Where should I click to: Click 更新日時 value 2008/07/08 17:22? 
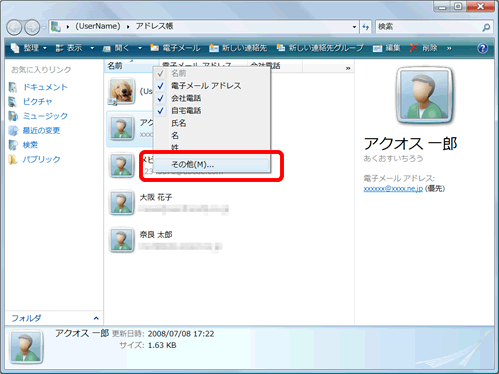181,334
